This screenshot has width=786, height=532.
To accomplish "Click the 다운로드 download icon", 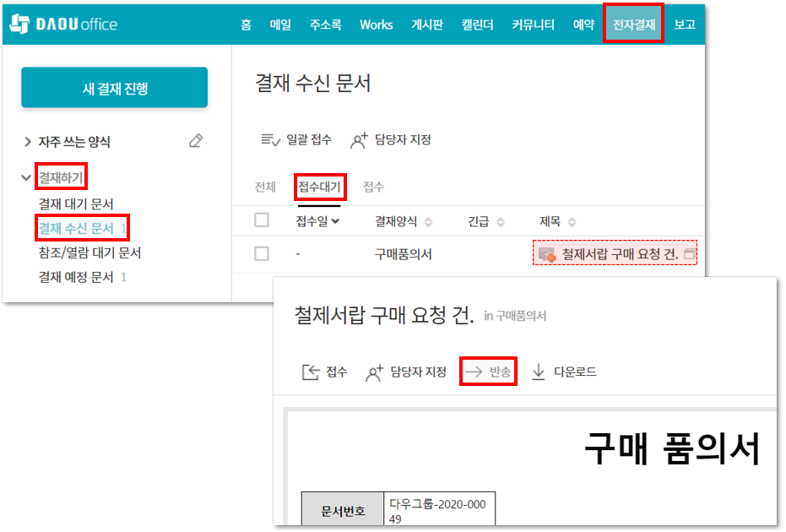I will 539,372.
